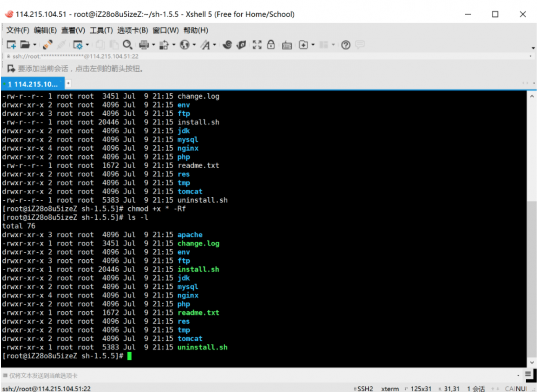Expand the Print dropdown arrow
Screen dimensions: 537x392
(x=154, y=44)
